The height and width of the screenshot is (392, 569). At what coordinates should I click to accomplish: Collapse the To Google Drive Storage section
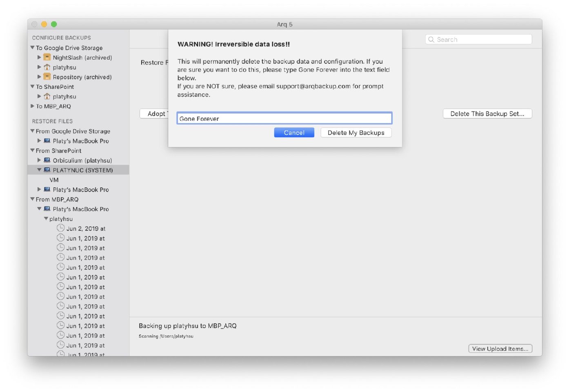pos(32,48)
